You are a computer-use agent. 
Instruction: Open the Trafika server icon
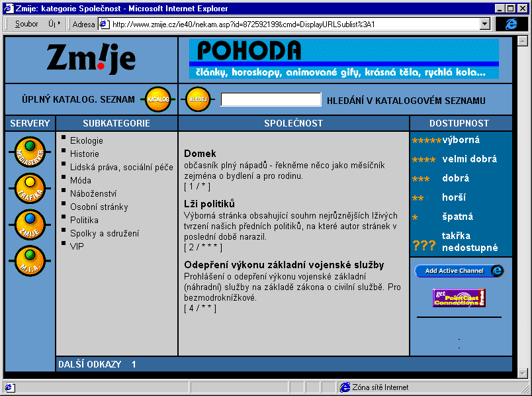coord(30,187)
